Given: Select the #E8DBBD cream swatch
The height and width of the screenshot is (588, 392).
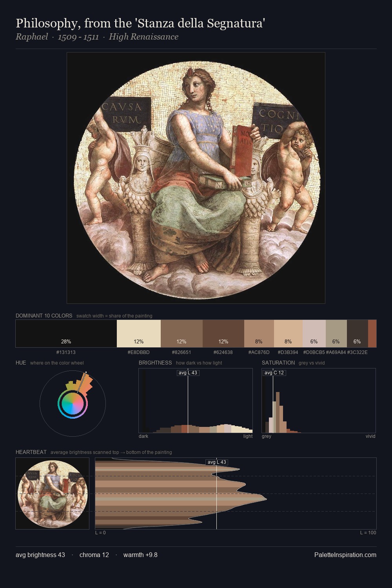Looking at the screenshot, I should click(139, 334).
